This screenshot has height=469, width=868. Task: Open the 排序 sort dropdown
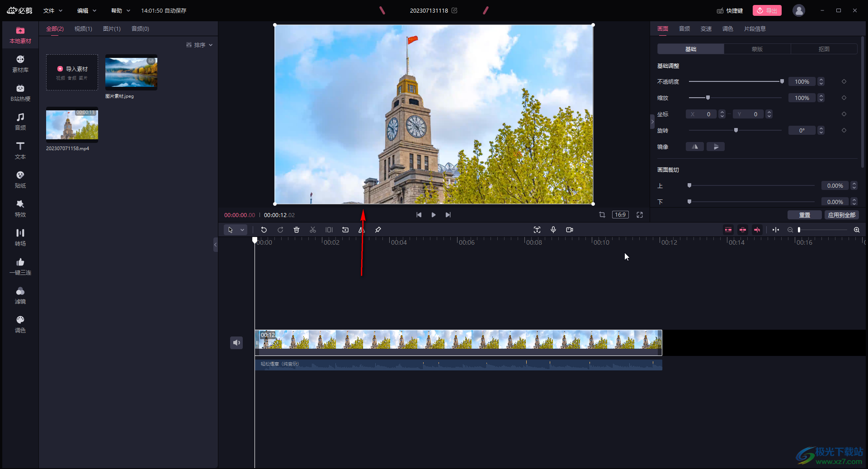pos(199,45)
